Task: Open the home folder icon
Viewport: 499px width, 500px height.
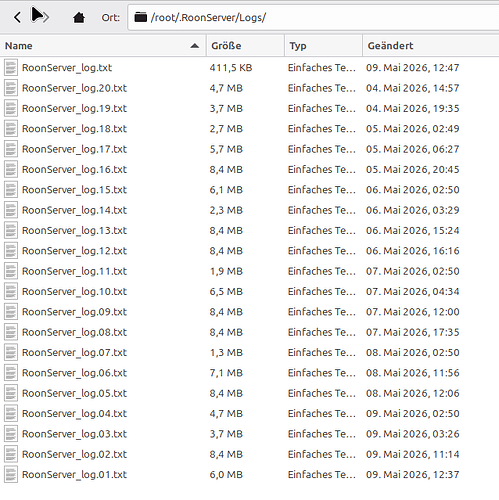Action: (x=79, y=17)
